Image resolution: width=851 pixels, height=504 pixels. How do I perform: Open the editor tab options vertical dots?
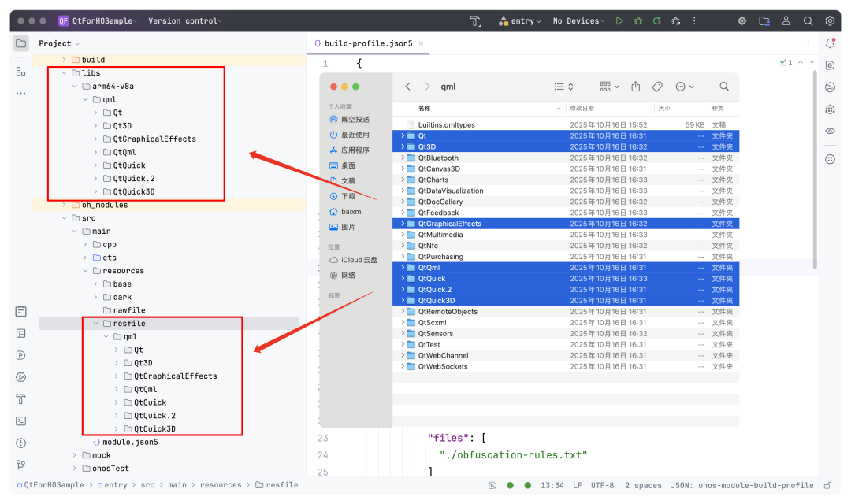click(x=808, y=43)
